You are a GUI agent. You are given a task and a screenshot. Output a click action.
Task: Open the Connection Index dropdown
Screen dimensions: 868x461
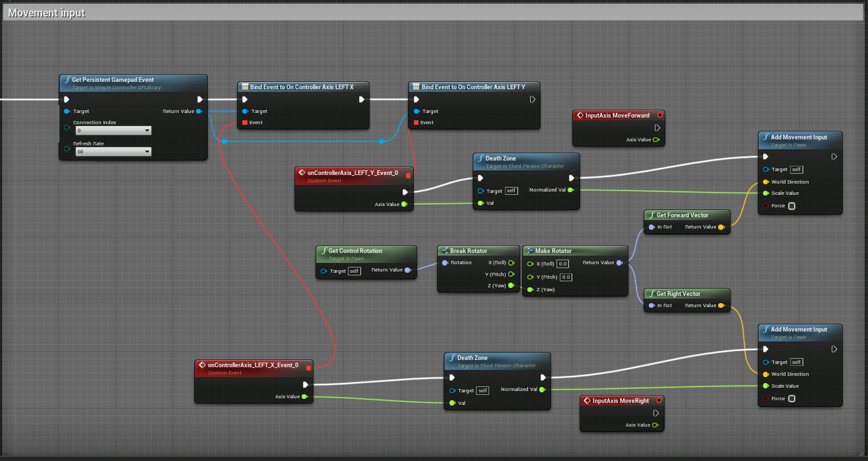coord(114,131)
